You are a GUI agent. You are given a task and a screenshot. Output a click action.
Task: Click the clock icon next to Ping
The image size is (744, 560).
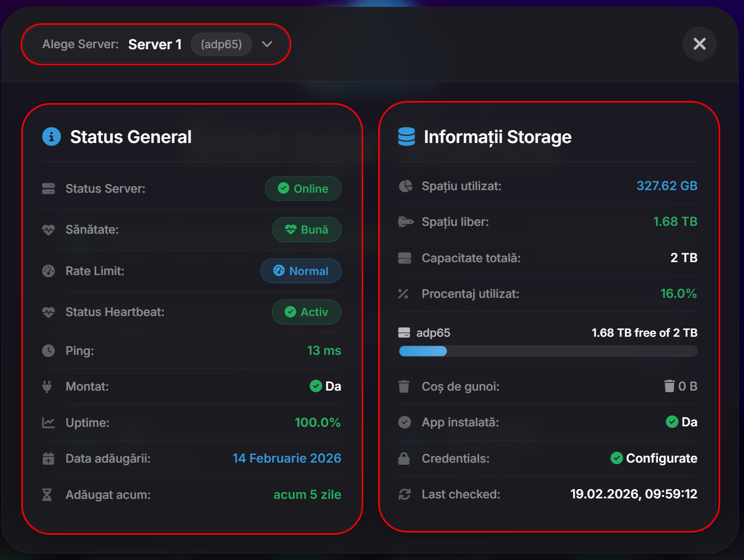coord(48,351)
